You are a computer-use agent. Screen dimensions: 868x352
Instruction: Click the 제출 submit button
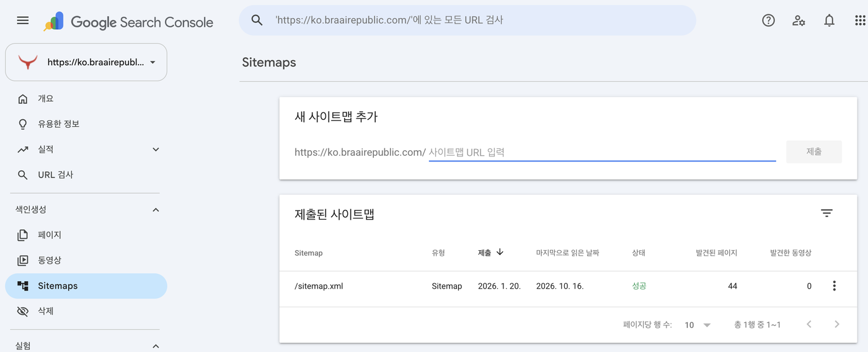[x=813, y=151]
